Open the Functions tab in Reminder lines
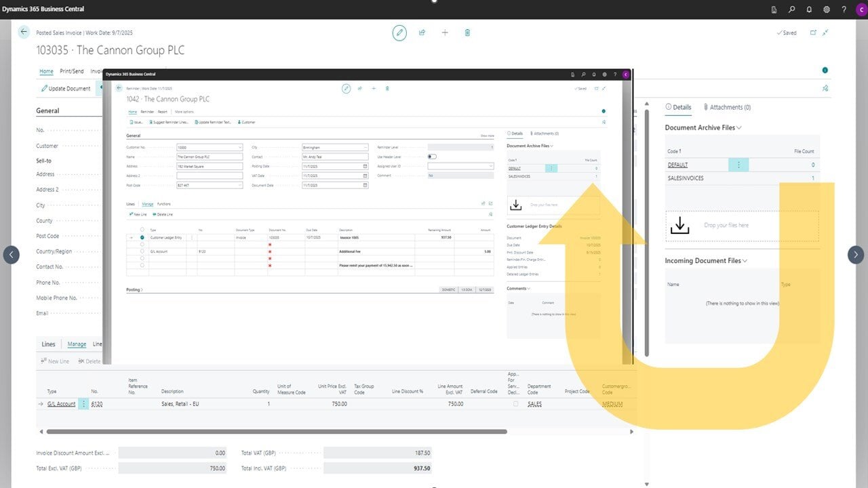This screenshot has height=488, width=868. (164, 204)
